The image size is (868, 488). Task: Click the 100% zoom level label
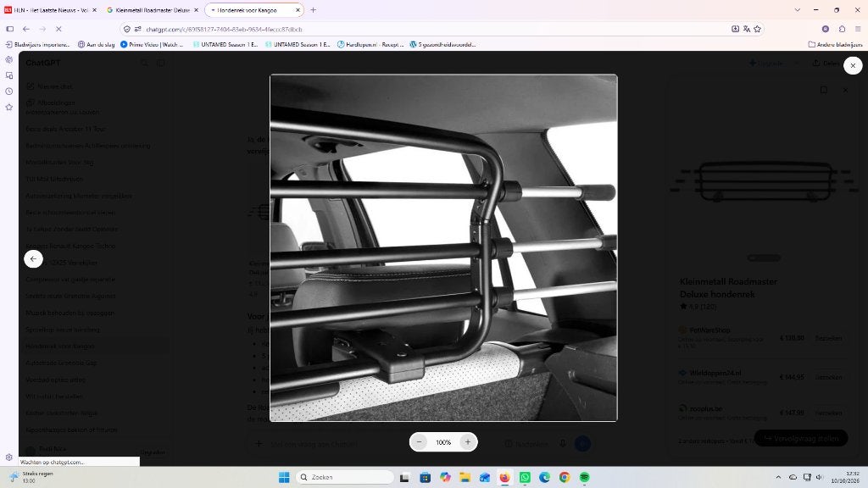click(x=443, y=442)
